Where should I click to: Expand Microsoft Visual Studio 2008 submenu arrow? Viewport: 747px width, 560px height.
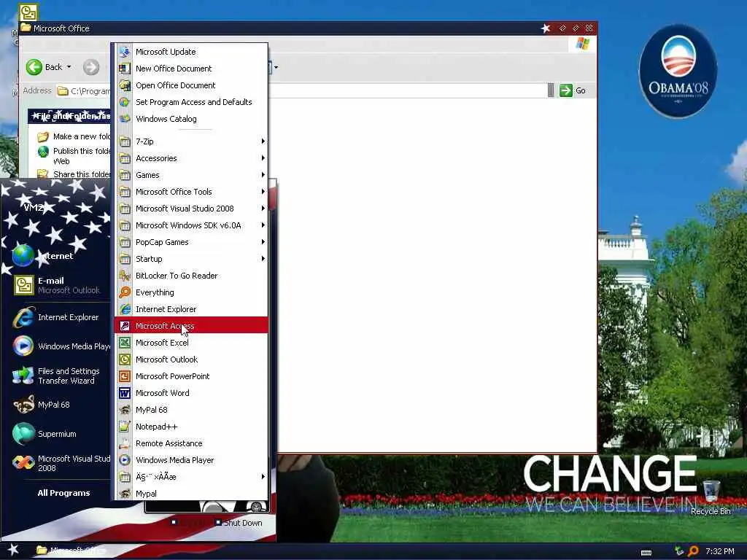click(263, 208)
